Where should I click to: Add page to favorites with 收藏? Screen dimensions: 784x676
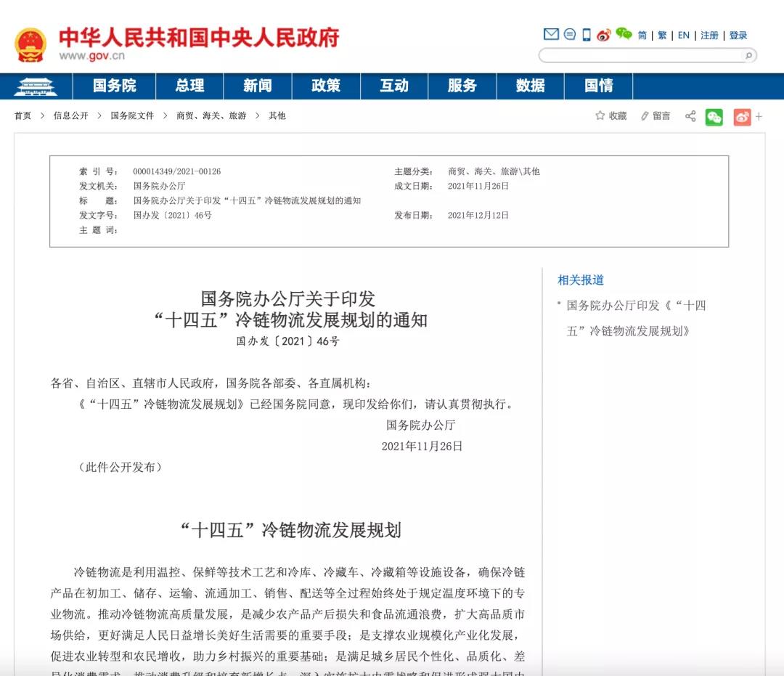pos(611,116)
